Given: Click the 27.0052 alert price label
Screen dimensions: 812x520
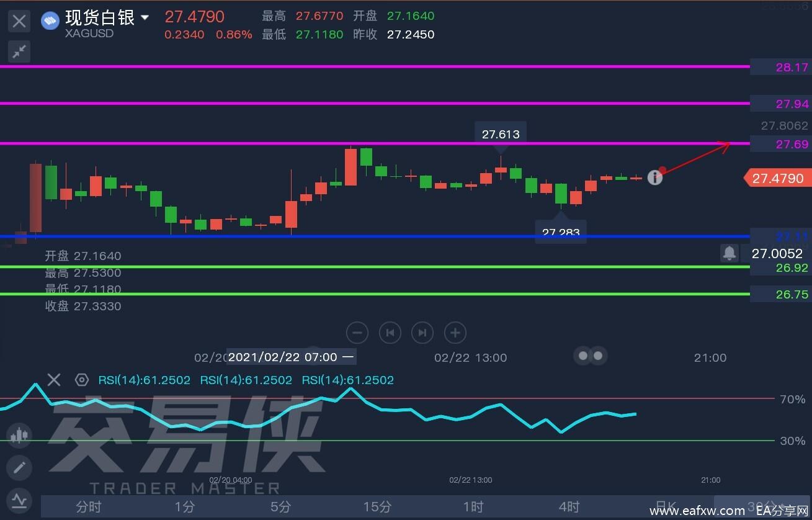Looking at the screenshot, I should pyautogui.click(x=777, y=253).
